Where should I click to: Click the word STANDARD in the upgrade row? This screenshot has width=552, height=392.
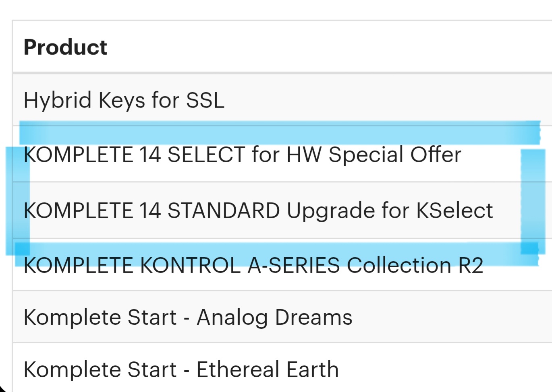coord(224,210)
